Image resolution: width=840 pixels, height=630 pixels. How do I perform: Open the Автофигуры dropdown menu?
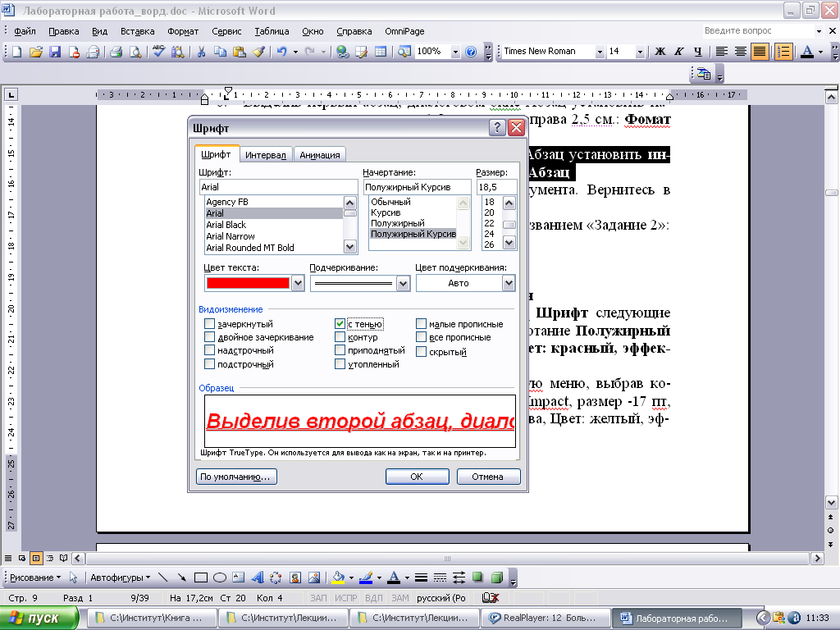pos(120,577)
